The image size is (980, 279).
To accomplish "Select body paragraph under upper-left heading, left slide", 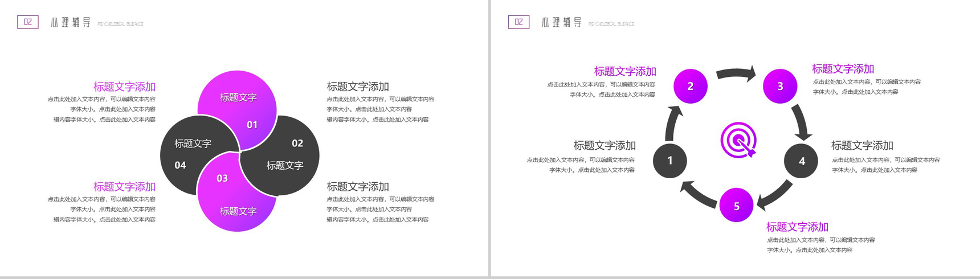I will (x=101, y=109).
